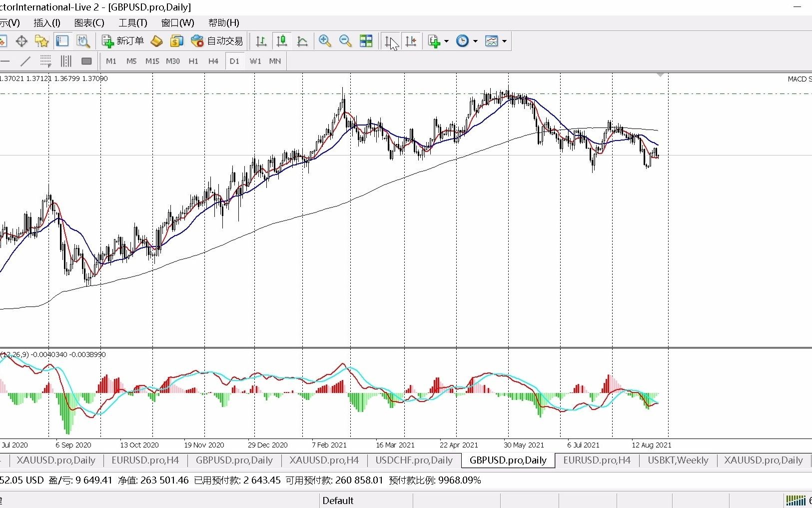Click the 12 Aug 2021 date label
Viewport: 812px width, 508px height.
652,444
